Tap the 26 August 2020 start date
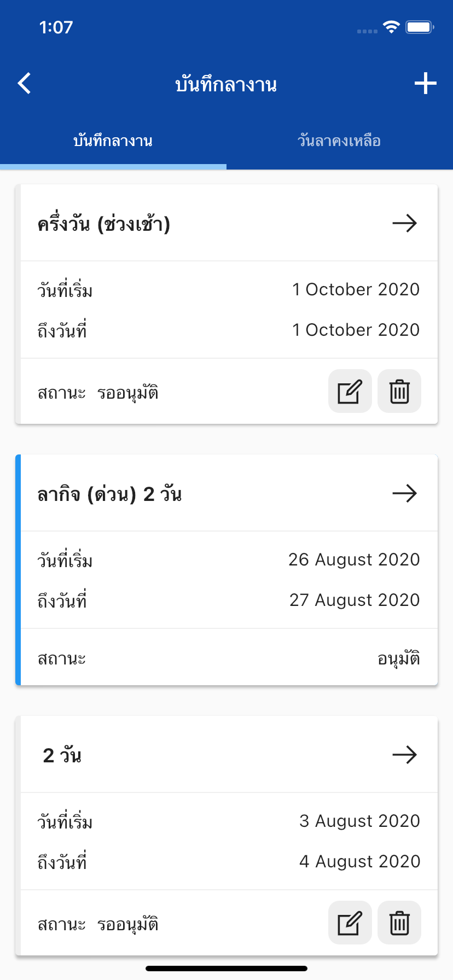This screenshot has height=980, width=453. (x=354, y=559)
